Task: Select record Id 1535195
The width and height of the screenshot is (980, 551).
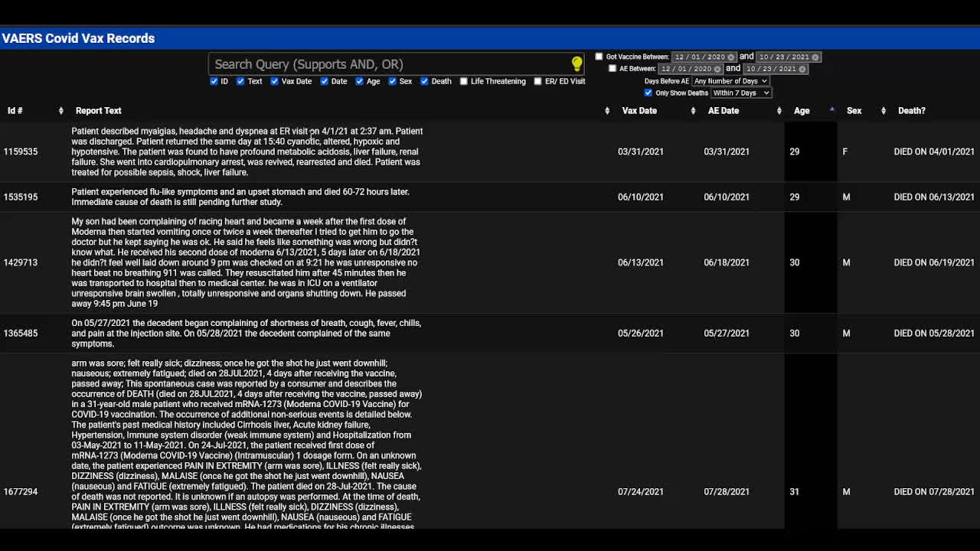Action: (x=20, y=197)
